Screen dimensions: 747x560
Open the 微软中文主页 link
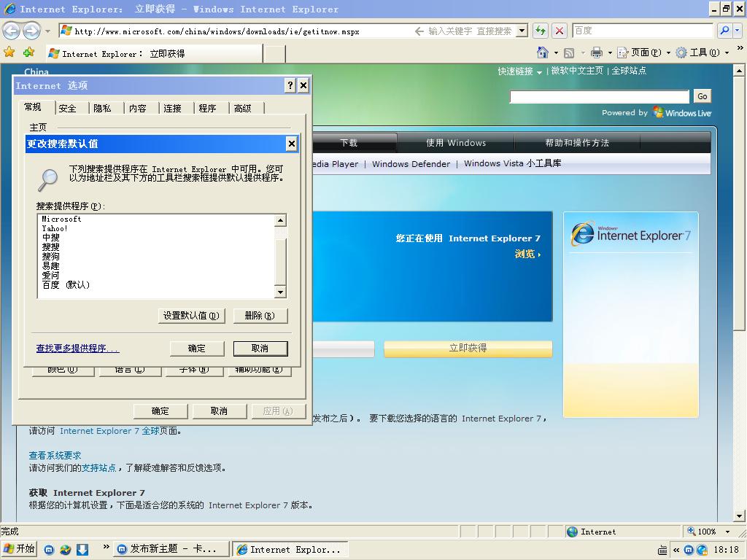pos(577,71)
